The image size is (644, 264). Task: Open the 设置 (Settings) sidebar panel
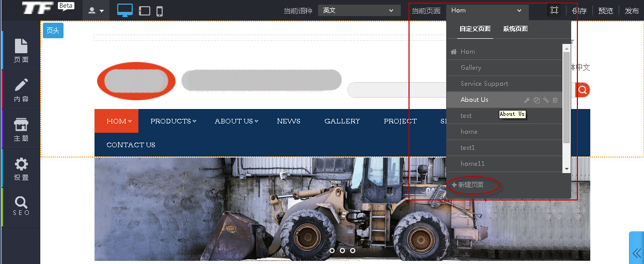point(21,169)
